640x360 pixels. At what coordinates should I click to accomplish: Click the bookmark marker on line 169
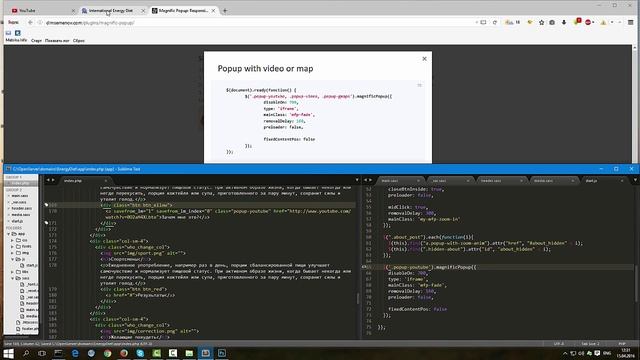(46, 205)
